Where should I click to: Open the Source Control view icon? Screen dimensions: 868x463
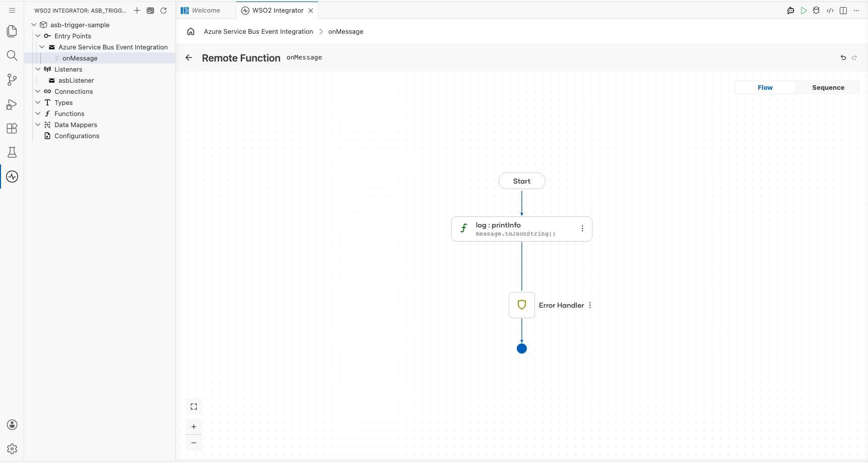pyautogui.click(x=12, y=80)
